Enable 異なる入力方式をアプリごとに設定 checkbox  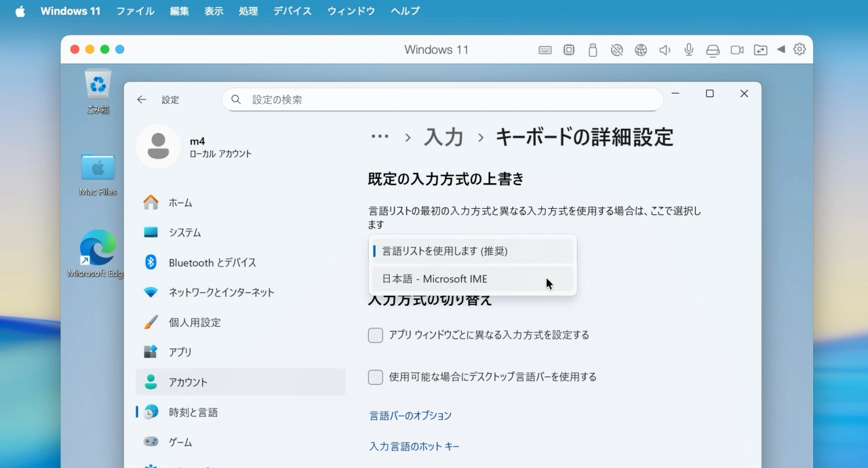click(x=376, y=335)
